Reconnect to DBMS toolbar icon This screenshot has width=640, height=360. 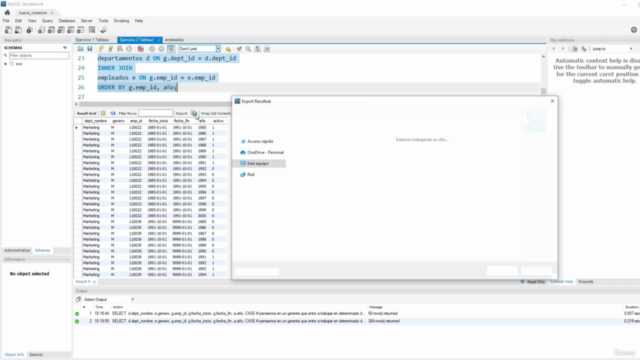pos(103,30)
